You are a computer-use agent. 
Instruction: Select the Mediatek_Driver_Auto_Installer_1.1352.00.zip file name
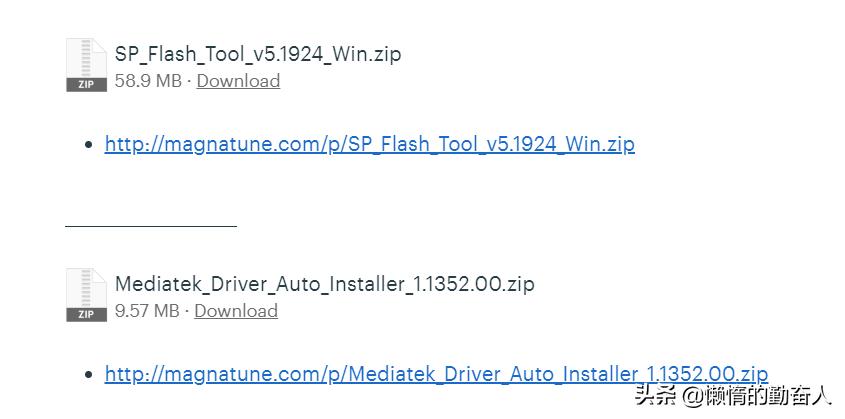point(324,284)
